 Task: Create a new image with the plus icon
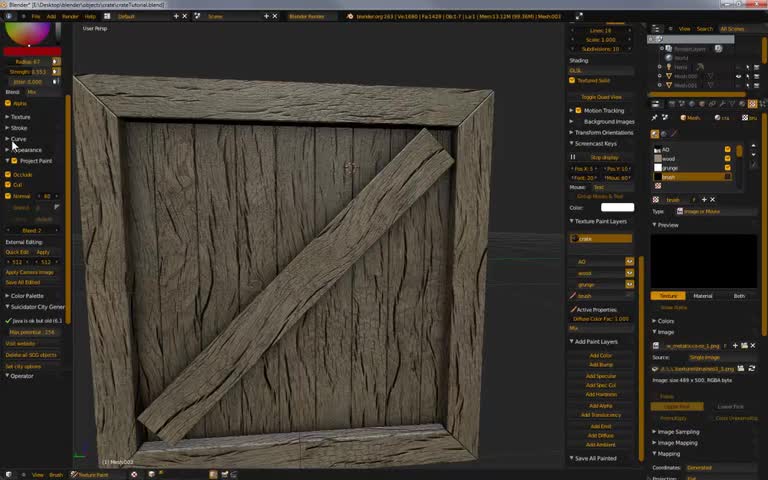click(x=735, y=345)
